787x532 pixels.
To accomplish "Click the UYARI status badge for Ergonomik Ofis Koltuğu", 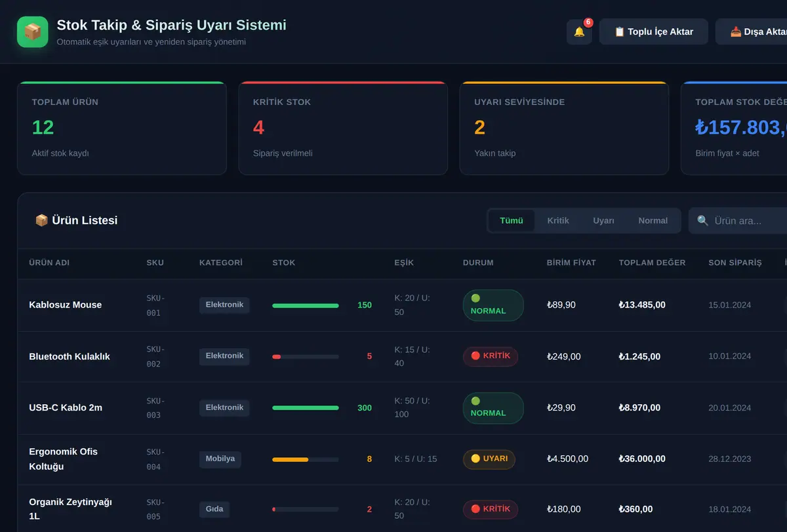I will (x=489, y=459).
